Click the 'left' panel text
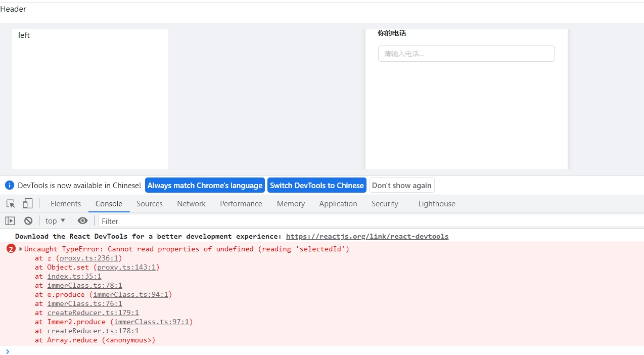 click(24, 35)
